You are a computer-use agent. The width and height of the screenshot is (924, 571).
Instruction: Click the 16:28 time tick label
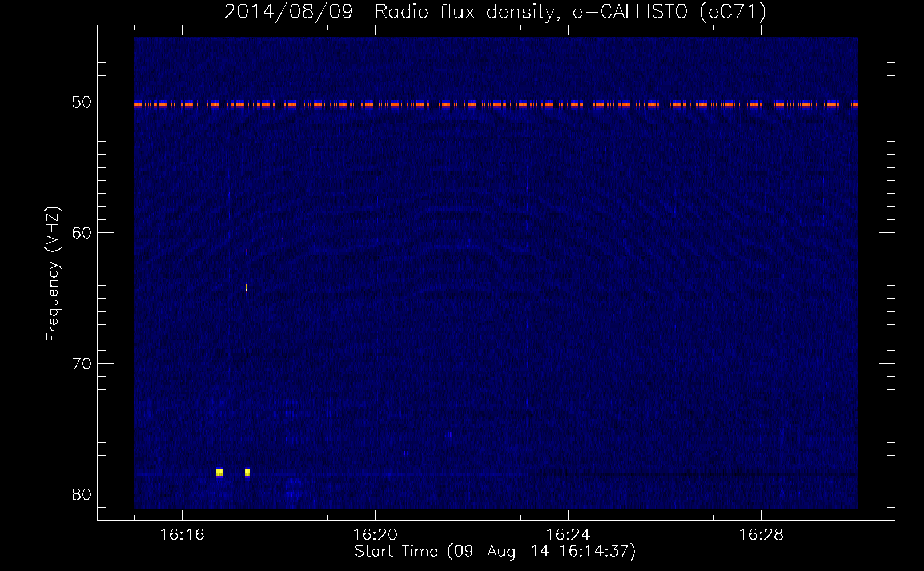click(x=761, y=535)
